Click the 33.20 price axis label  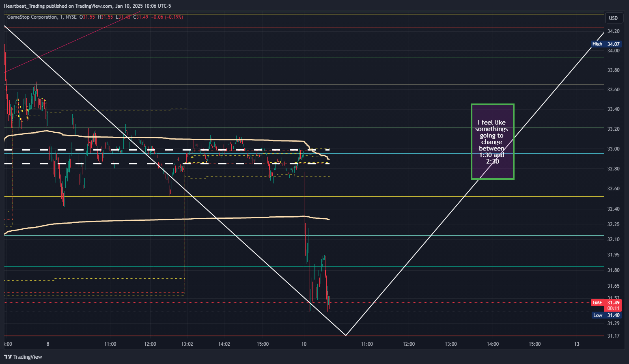613,129
